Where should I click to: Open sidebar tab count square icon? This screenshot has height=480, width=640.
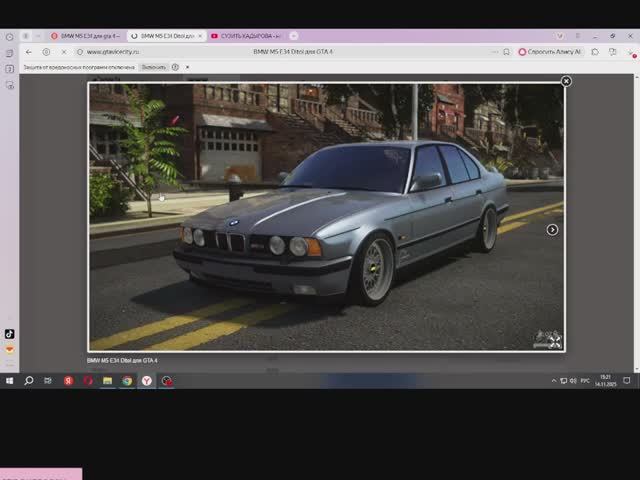pos(9,69)
